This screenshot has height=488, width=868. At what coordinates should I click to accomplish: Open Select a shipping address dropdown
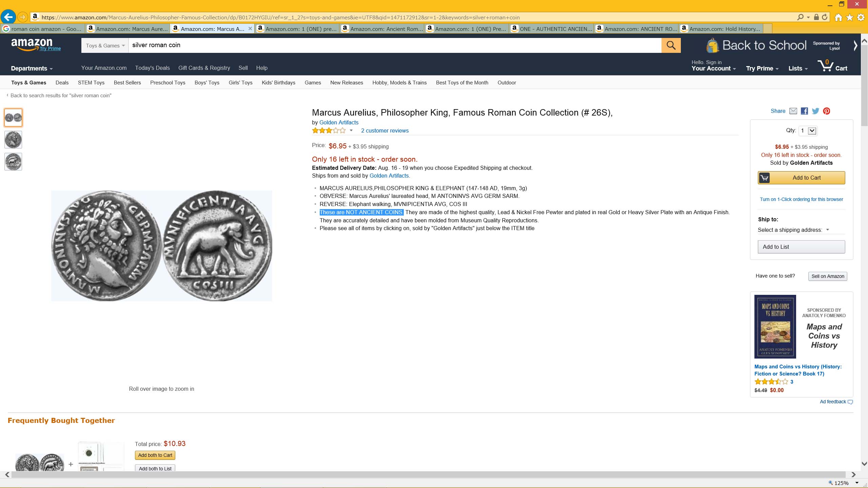point(793,230)
